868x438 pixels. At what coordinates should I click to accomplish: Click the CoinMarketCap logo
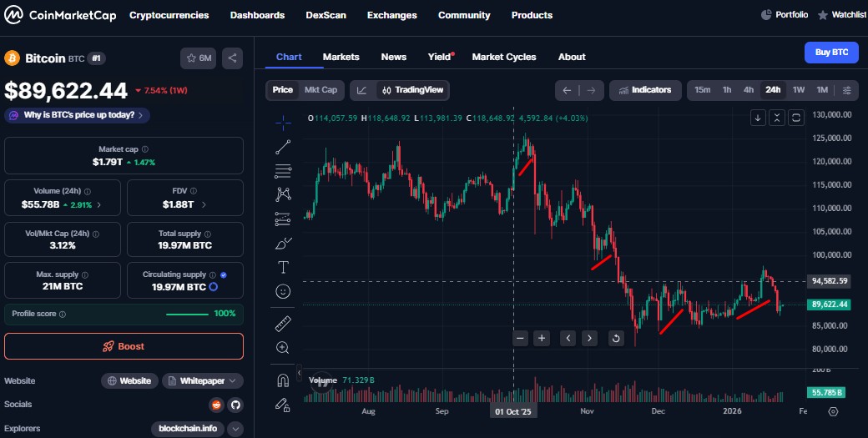[60, 15]
